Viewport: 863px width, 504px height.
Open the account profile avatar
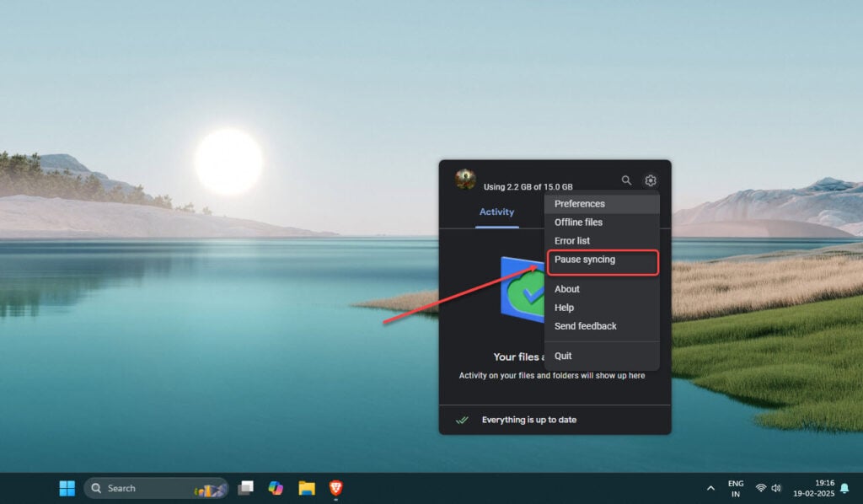click(465, 180)
